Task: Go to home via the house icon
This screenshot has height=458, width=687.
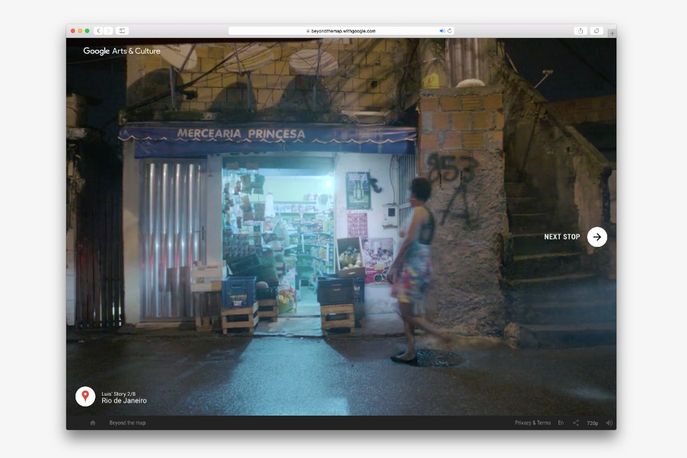Action: click(93, 423)
